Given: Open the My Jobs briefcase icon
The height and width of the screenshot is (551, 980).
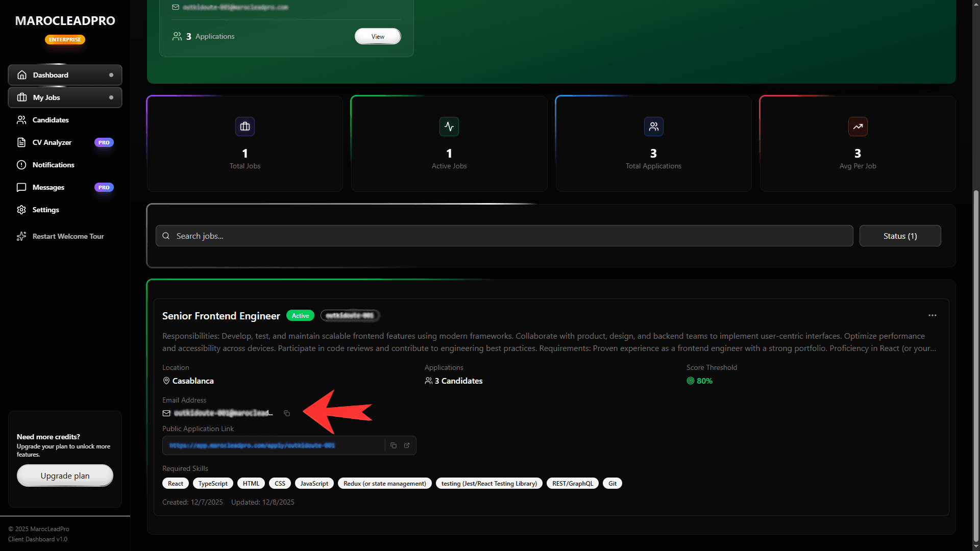Looking at the screenshot, I should point(22,97).
